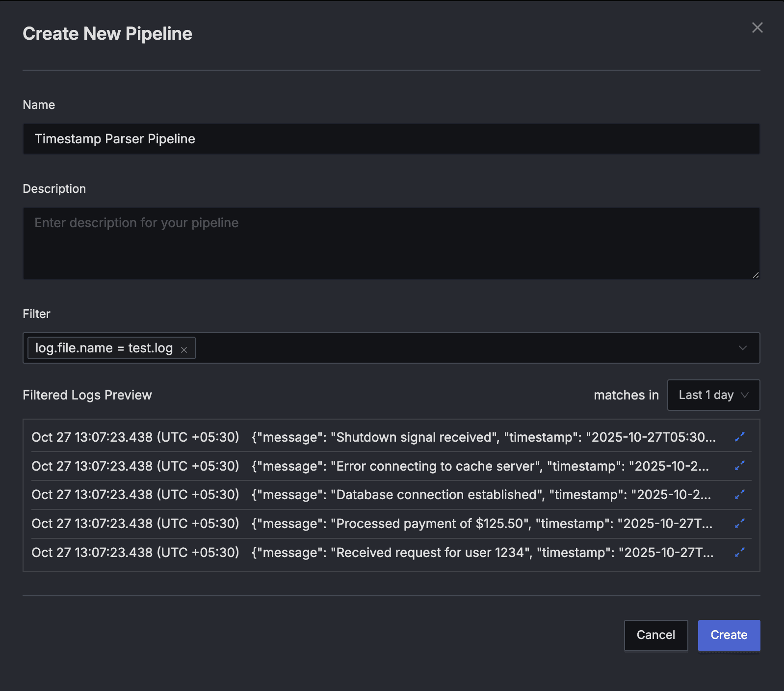The width and height of the screenshot is (784, 691).
Task: Click the Cancel button
Action: [656, 635]
